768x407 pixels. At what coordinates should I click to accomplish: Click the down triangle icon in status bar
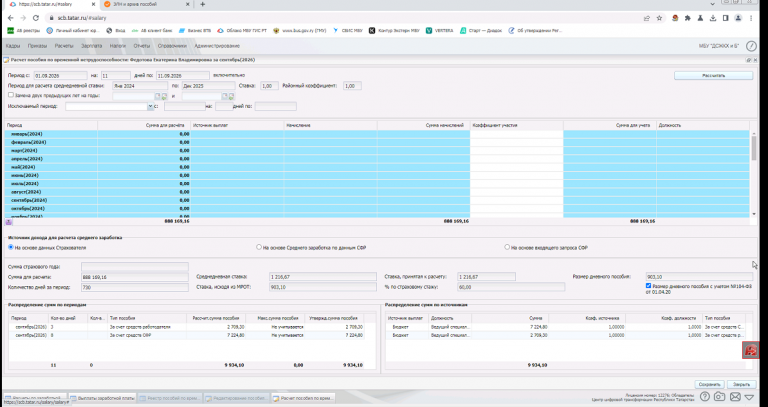pos(749,397)
